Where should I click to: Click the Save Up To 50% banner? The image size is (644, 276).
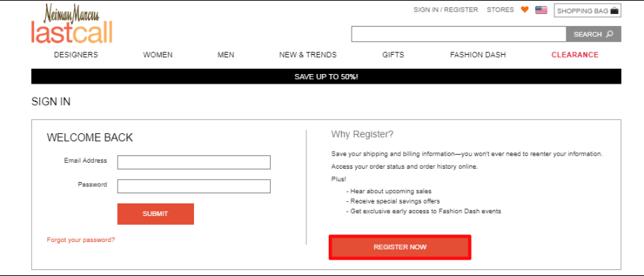coord(326,76)
